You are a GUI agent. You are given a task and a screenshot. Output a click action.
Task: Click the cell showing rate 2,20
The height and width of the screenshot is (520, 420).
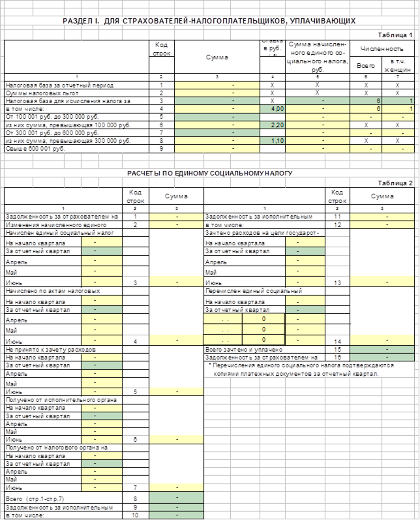pos(273,125)
